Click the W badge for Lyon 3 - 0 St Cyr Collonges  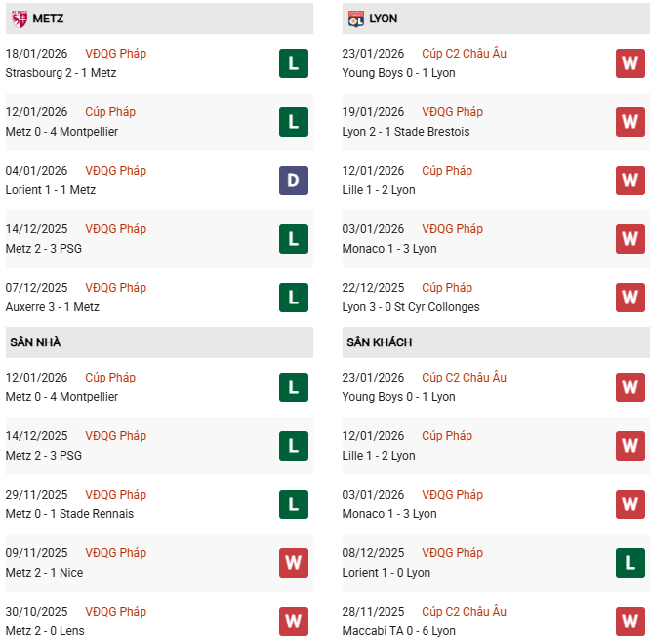[630, 298]
